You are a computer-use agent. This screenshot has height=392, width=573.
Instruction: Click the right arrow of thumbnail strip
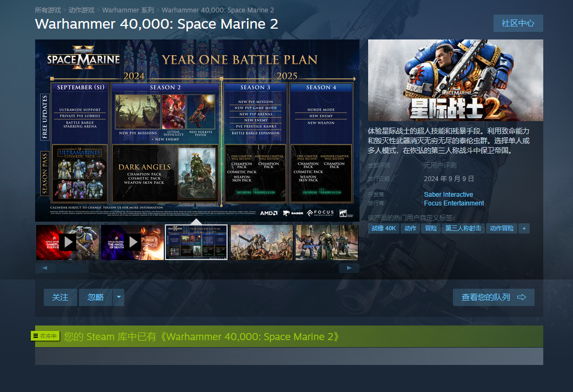(x=349, y=268)
